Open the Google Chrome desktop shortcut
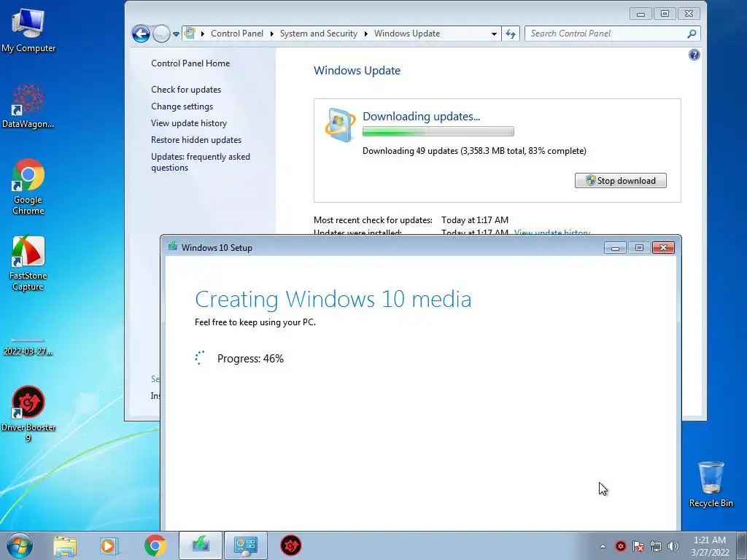The image size is (747, 560). [28, 187]
